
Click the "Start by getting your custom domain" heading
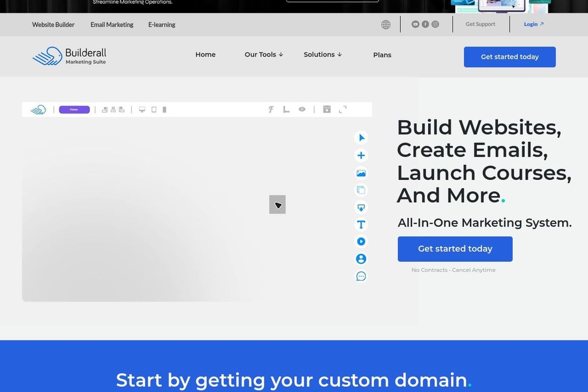[x=293, y=380]
